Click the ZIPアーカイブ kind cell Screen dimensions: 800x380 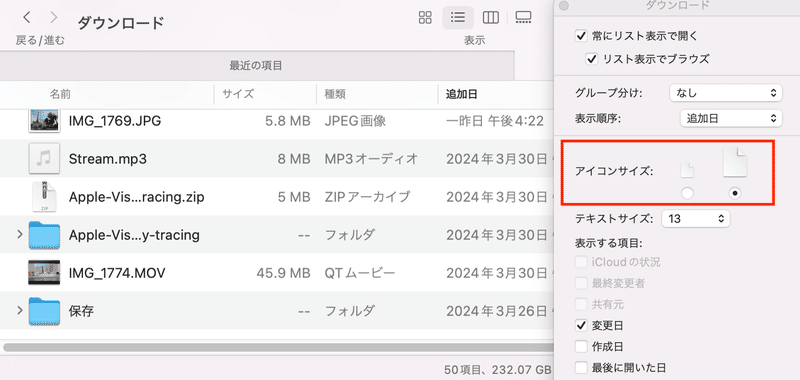click(x=367, y=197)
